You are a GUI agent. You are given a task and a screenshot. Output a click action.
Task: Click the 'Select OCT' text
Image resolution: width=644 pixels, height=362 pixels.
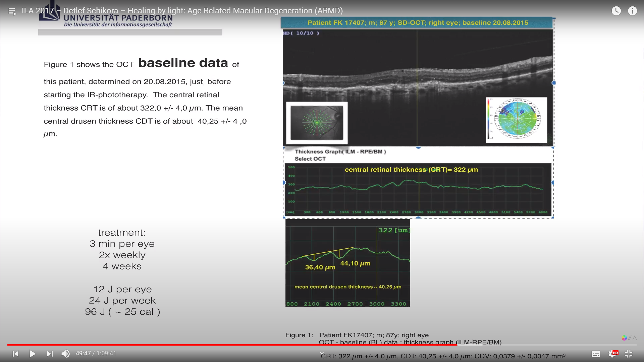[310, 159]
